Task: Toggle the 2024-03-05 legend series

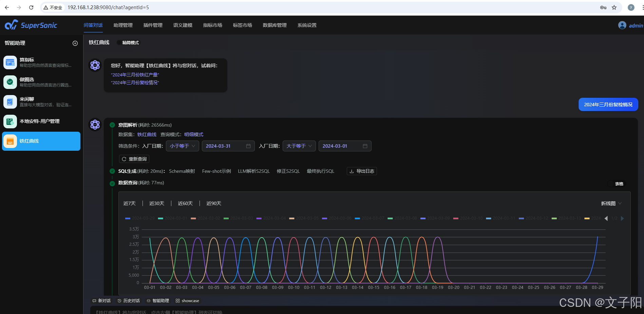Action: [x=304, y=218]
